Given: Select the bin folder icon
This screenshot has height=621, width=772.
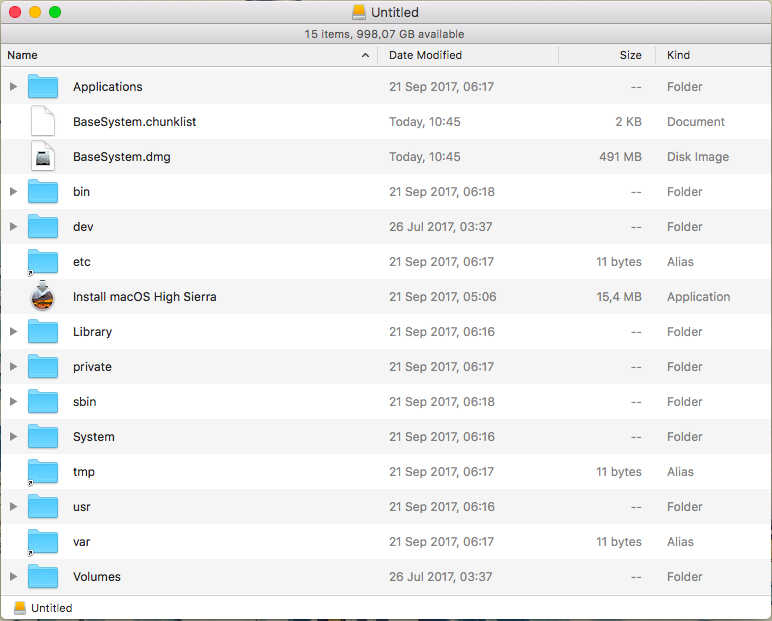Looking at the screenshot, I should click(43, 192).
